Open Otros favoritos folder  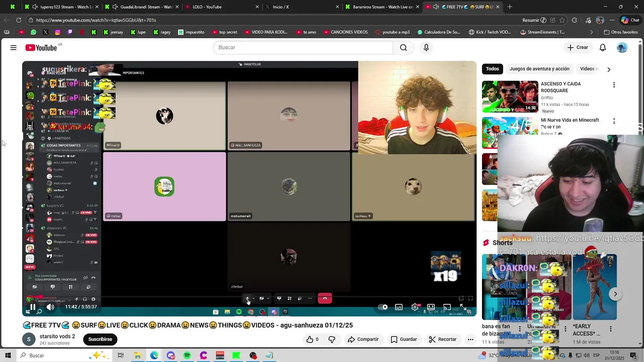coord(621,32)
